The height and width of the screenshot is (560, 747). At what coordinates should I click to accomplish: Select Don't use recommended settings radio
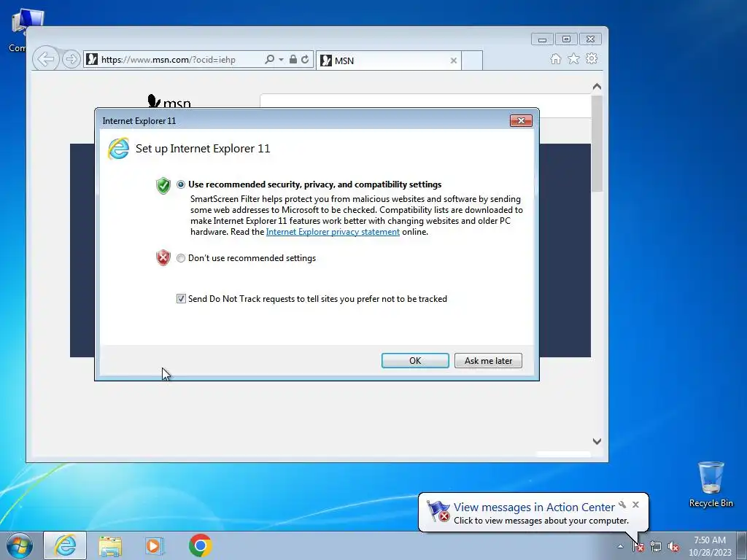pyautogui.click(x=181, y=258)
